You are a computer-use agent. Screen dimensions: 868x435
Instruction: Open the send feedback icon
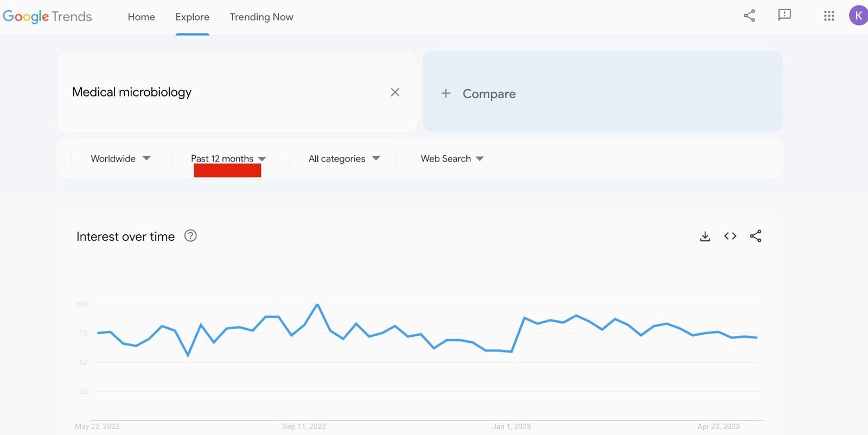coord(784,15)
